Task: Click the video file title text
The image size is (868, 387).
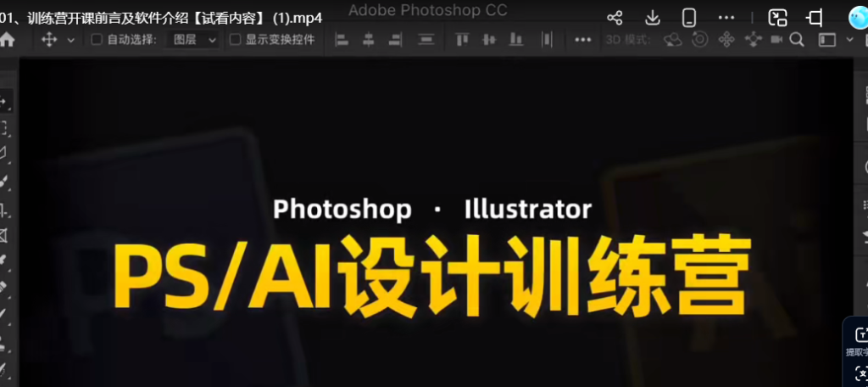Action: pos(161,18)
